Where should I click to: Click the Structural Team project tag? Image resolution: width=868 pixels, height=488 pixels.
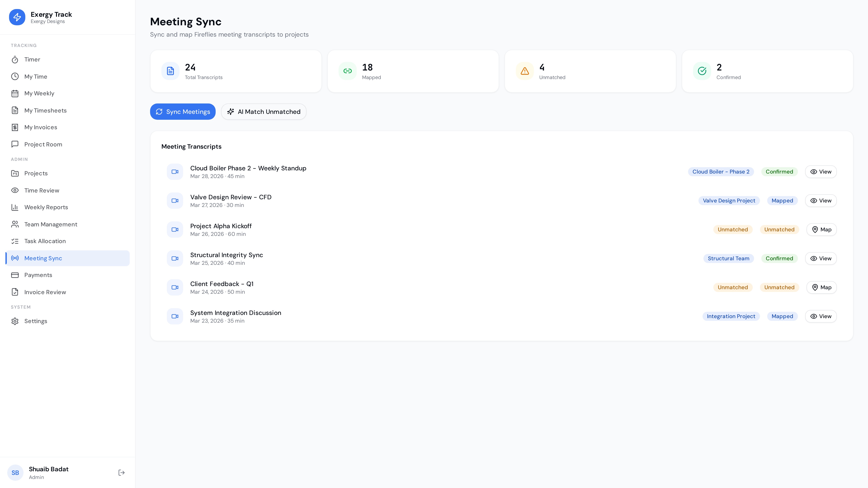728,258
